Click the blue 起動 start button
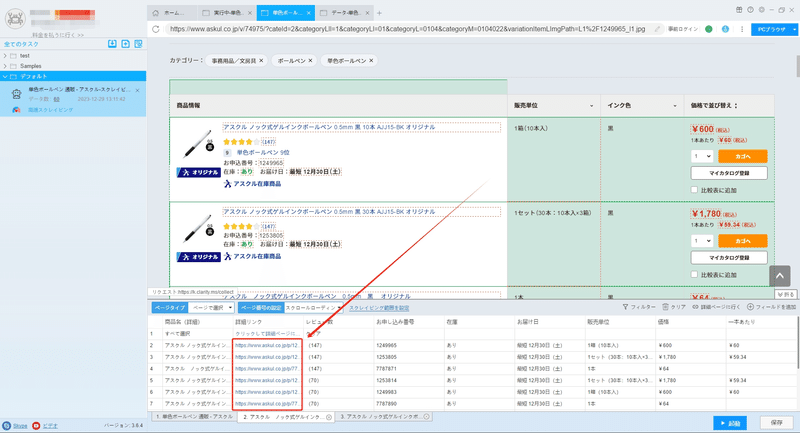 [x=730, y=423]
